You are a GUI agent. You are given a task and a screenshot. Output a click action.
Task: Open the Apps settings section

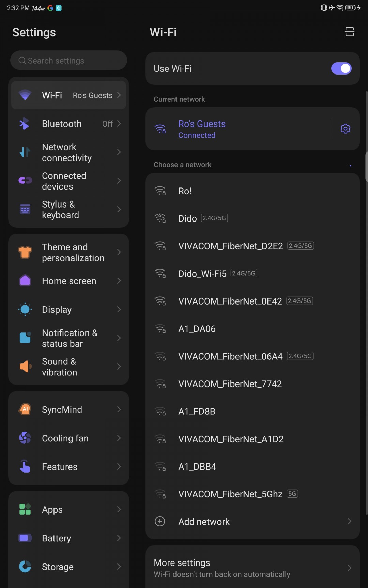click(68, 510)
